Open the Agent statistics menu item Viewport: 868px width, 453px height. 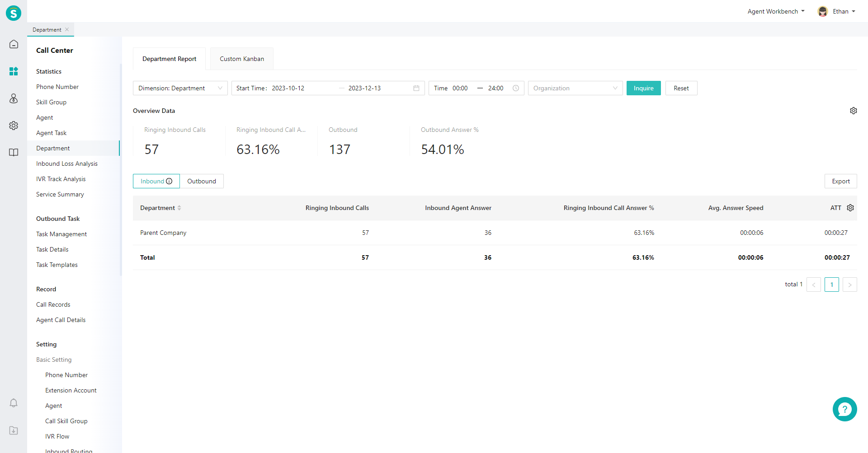[x=45, y=117]
